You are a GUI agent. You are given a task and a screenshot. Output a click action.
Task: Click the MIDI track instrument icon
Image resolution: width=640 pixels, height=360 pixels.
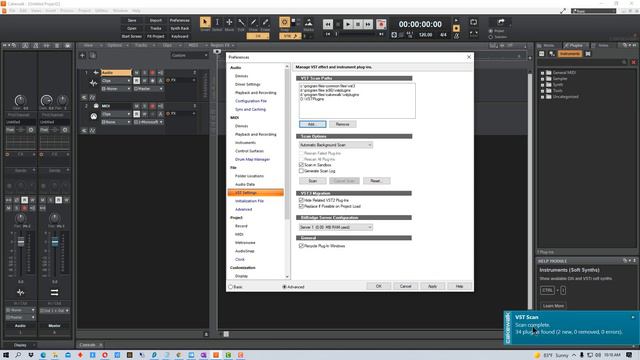pyautogui.click(x=93, y=116)
